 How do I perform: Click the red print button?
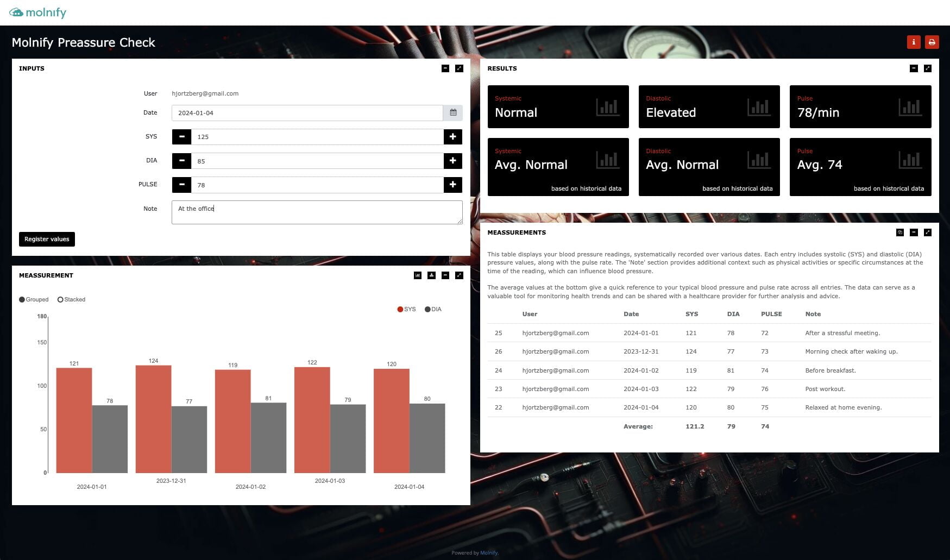point(932,42)
